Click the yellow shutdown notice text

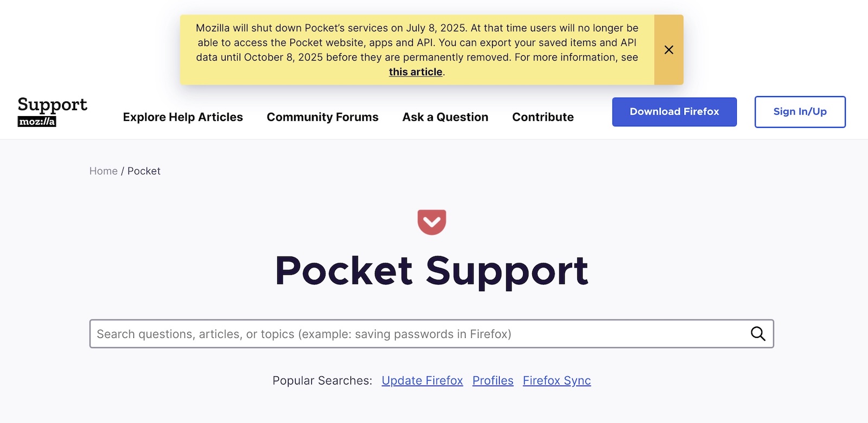(417, 42)
